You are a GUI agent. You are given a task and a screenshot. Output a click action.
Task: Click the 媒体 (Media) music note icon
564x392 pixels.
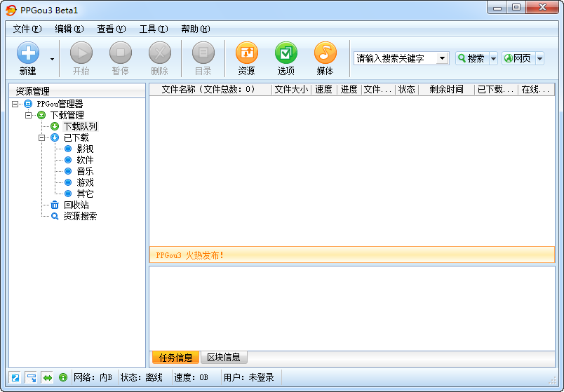click(325, 53)
